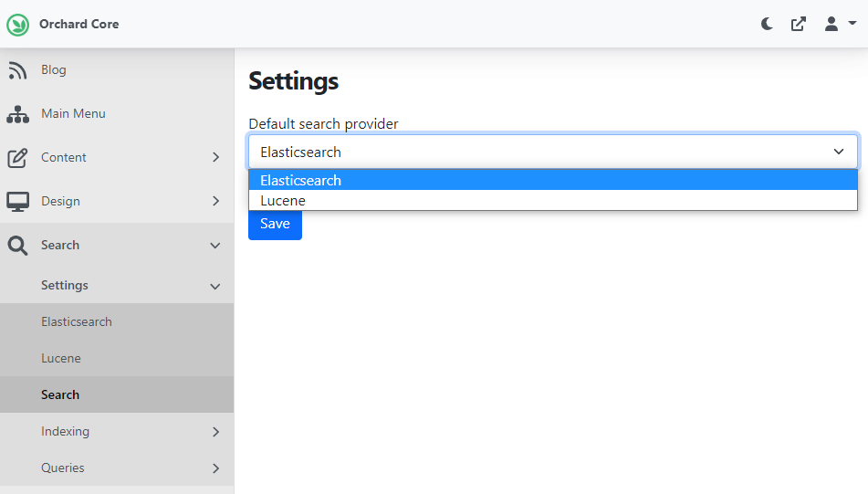Image resolution: width=868 pixels, height=494 pixels.
Task: Expand the Indexing submenu chevron
Action: pos(216,431)
